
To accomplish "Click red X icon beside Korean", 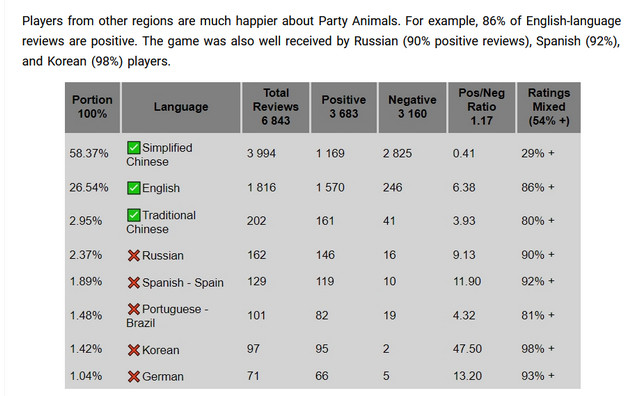I will pos(133,350).
